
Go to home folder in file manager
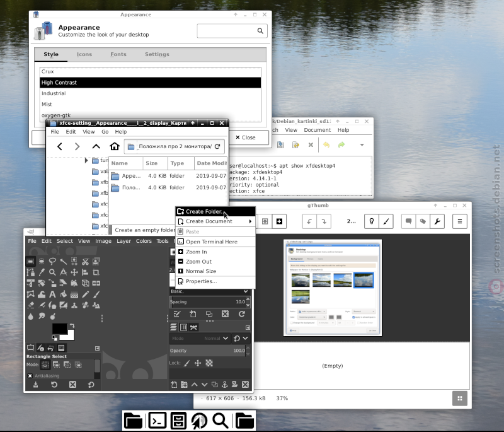(x=115, y=146)
